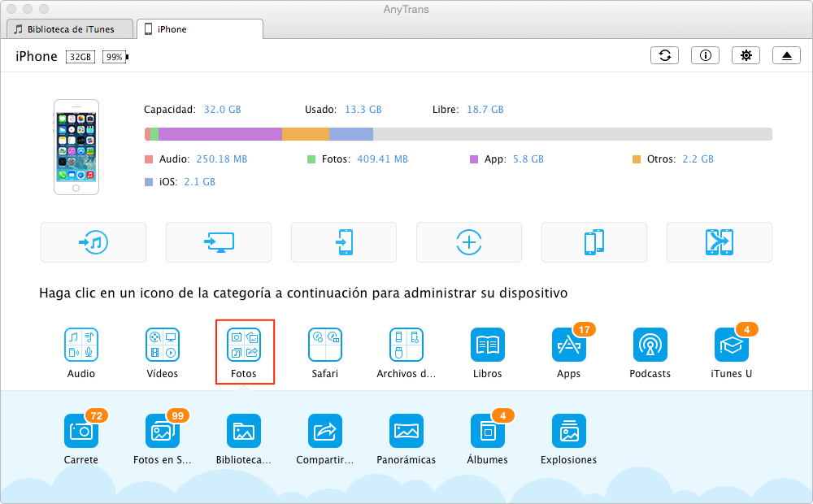This screenshot has width=813, height=504.
Task: Open Fotos en S... stream
Action: (163, 431)
